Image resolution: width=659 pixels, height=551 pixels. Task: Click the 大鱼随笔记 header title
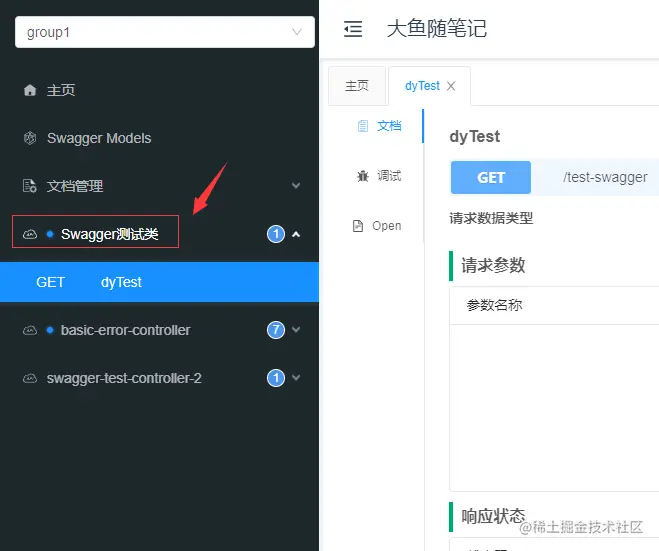[x=437, y=29]
